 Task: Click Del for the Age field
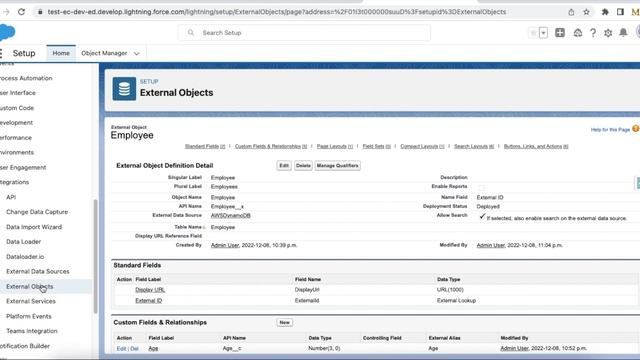click(134, 349)
